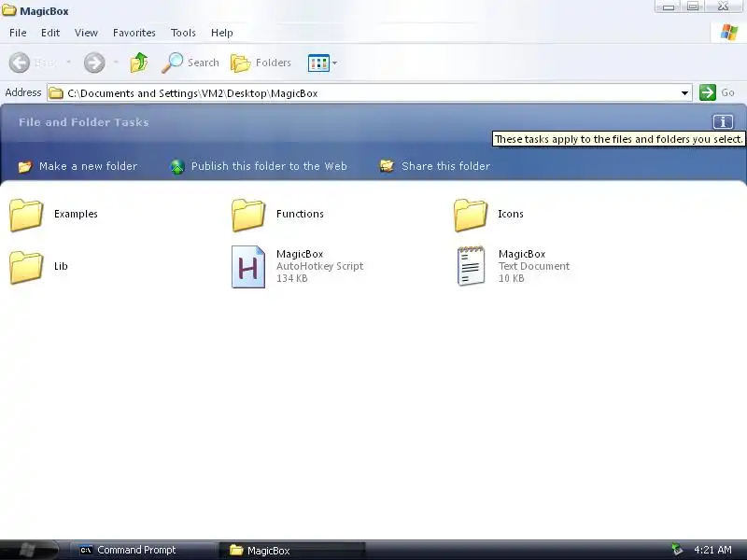
Task: Click the info icon in task pane
Action: (723, 122)
